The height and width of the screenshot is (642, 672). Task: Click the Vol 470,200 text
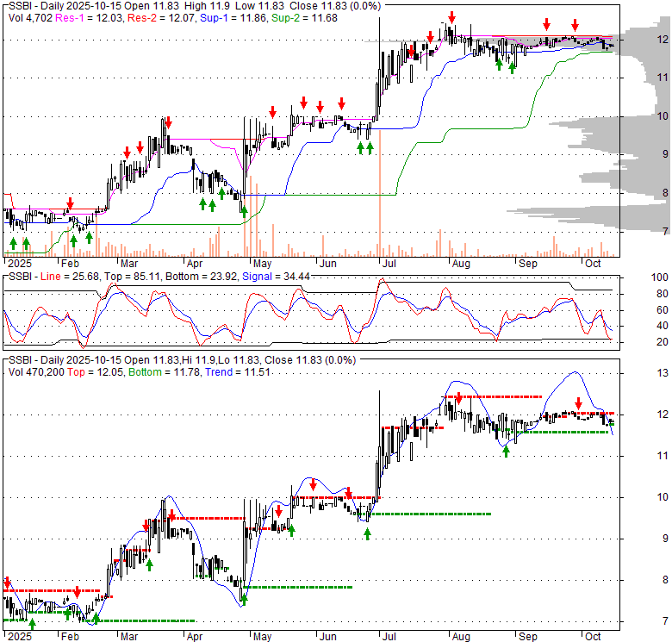tap(36, 372)
